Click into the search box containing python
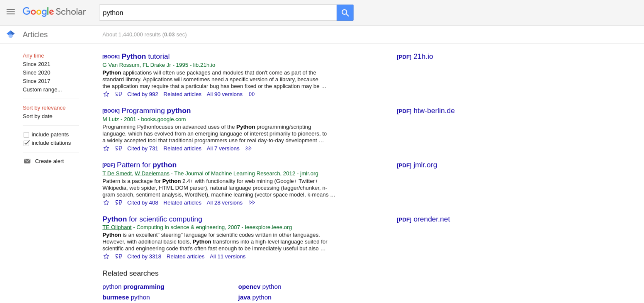The width and height of the screenshot is (644, 303). click(218, 13)
